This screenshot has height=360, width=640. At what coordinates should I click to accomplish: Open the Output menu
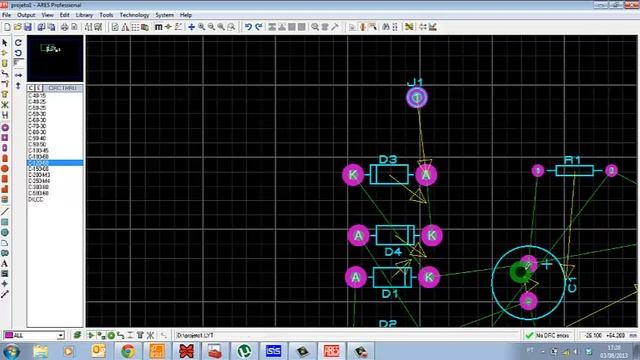click(26, 15)
